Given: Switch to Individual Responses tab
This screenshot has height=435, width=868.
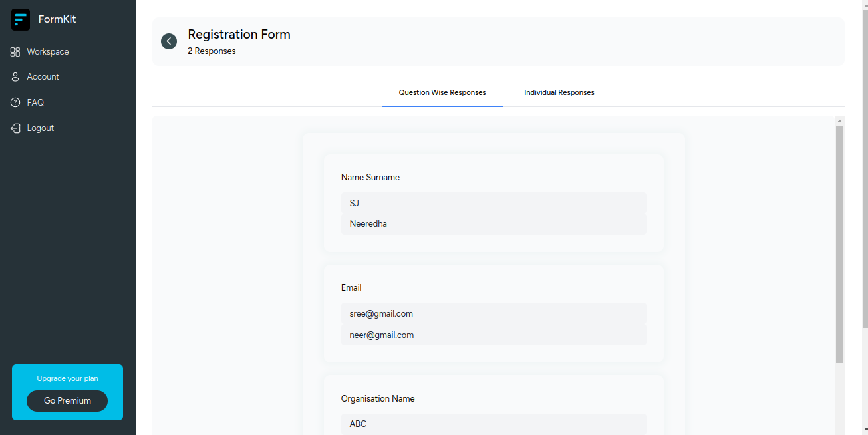Looking at the screenshot, I should [559, 92].
